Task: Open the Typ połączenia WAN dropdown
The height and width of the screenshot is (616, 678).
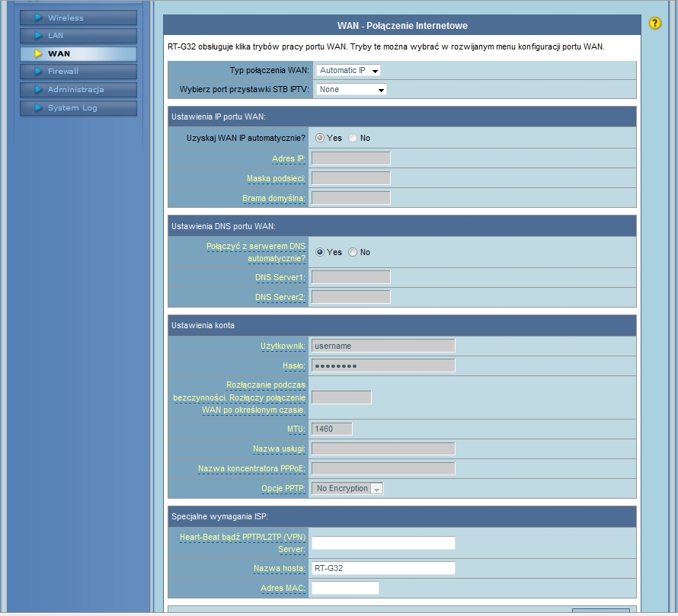Action: pos(348,71)
